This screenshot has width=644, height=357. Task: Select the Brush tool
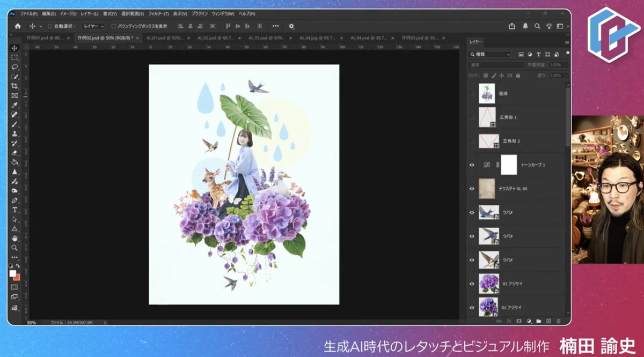tap(14, 124)
